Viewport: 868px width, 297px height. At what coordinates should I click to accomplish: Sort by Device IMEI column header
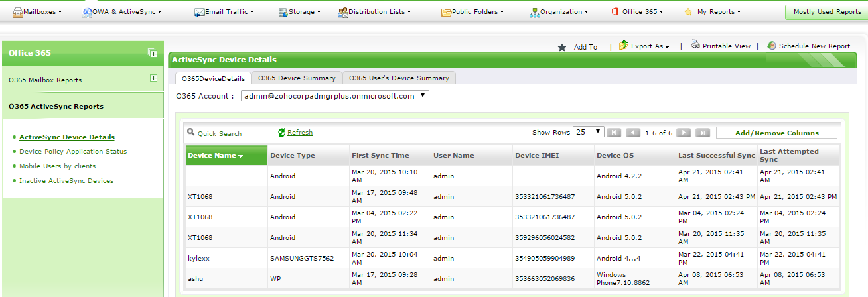pos(553,156)
